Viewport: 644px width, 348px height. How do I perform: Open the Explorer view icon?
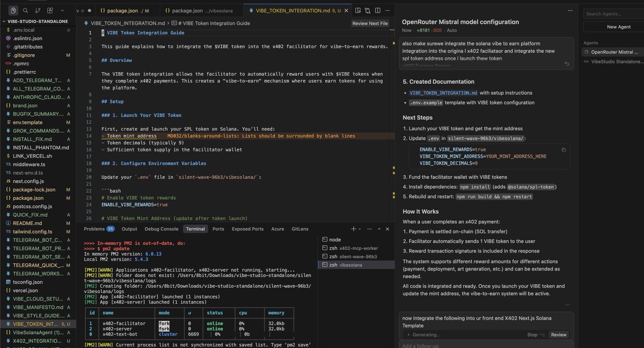13,10
